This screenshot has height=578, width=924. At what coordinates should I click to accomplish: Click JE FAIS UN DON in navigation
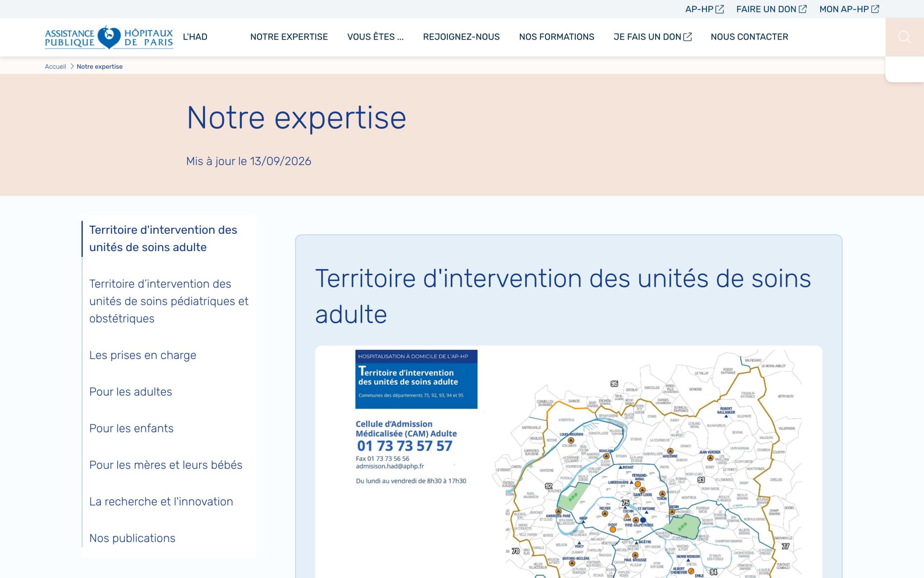[653, 37]
